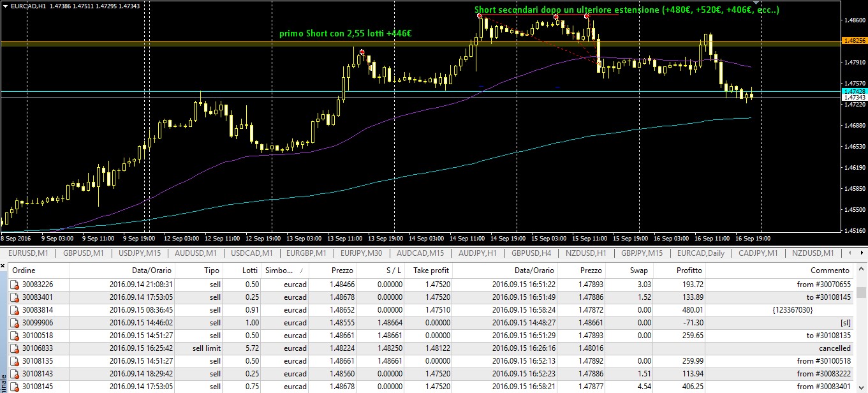
Task: Select the NZDUSD,H1 chart tab
Action: (x=585, y=253)
